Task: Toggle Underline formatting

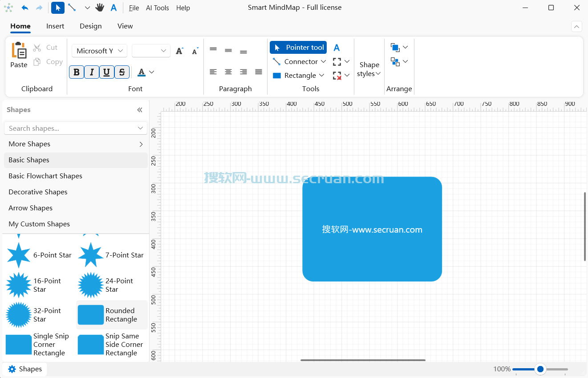Action: pyautogui.click(x=107, y=72)
